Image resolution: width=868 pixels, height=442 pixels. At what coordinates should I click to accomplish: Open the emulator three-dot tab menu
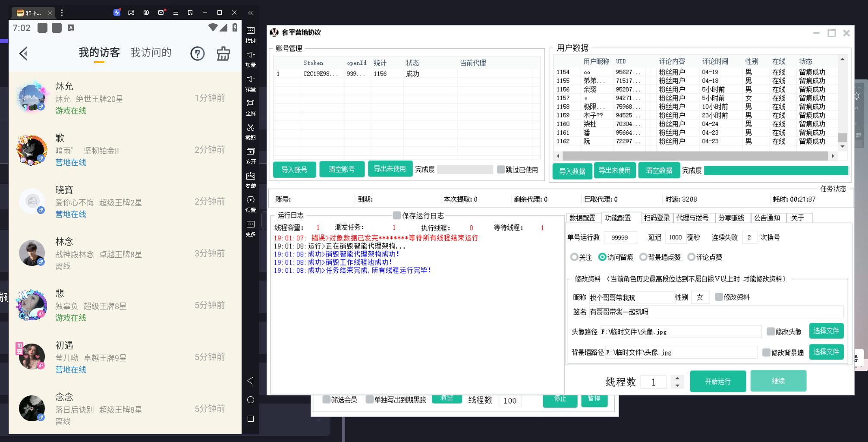(62, 13)
